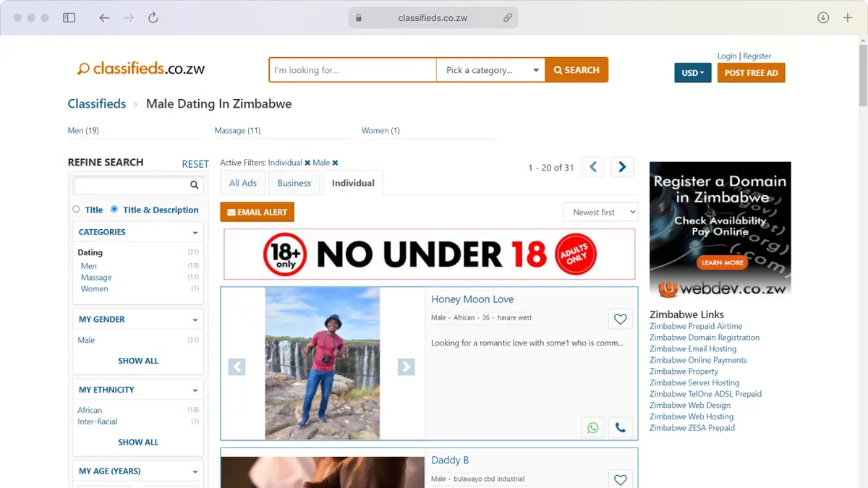
Task: Open the Daddy B ad title
Action: pos(450,460)
